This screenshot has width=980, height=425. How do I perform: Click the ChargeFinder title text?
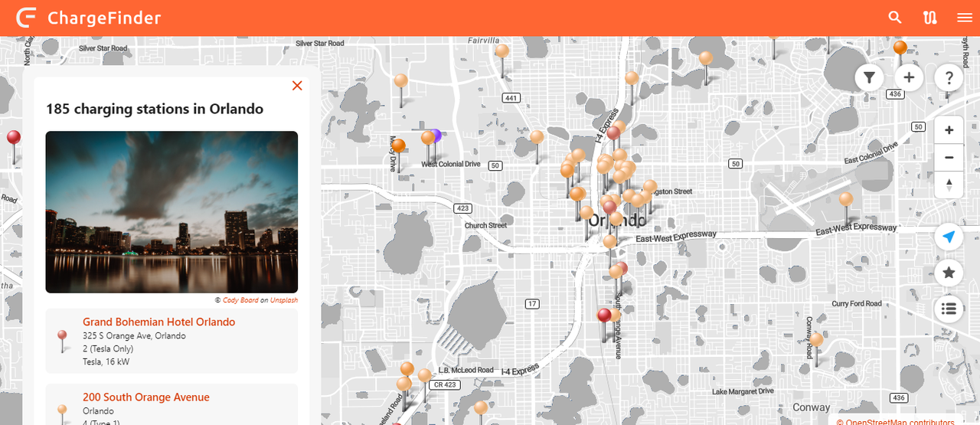pos(104,18)
